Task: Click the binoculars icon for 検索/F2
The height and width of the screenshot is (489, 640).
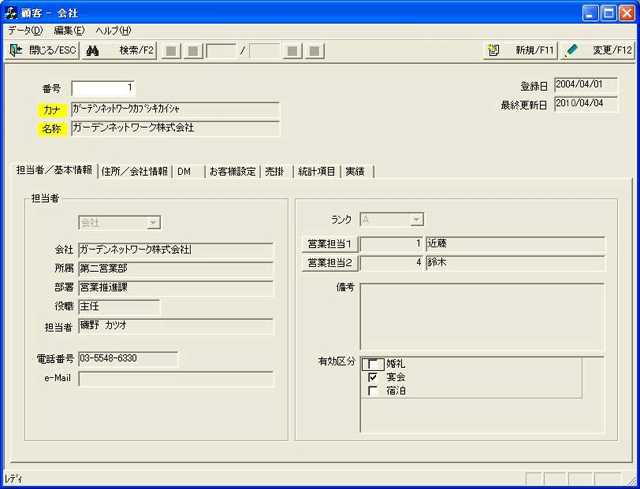Action: [91, 50]
